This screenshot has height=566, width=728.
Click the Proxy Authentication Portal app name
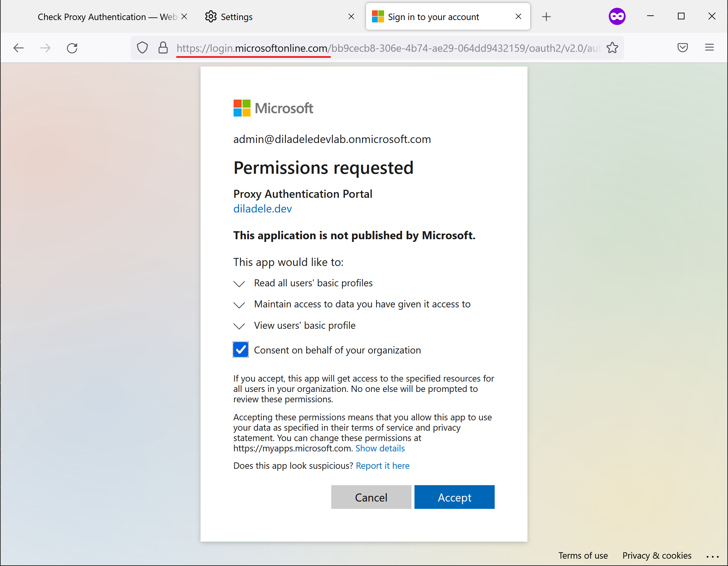[303, 194]
